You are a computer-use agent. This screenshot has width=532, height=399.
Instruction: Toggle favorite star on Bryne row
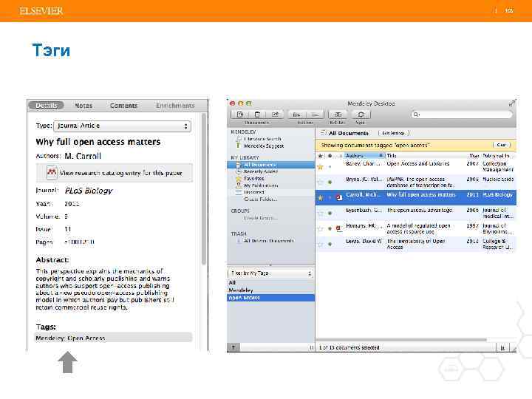(320, 183)
